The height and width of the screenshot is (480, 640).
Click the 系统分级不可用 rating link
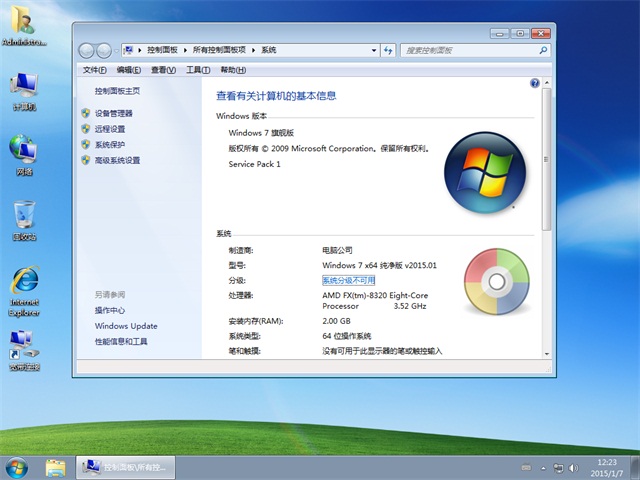[x=348, y=281]
